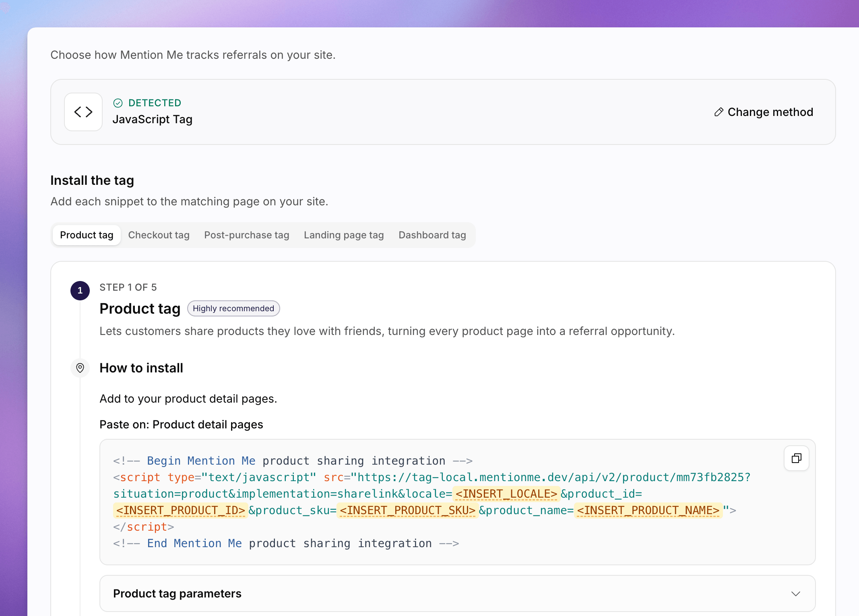Click "Add to your product detail pages." text
The image size is (859, 616).
pyautogui.click(x=188, y=399)
